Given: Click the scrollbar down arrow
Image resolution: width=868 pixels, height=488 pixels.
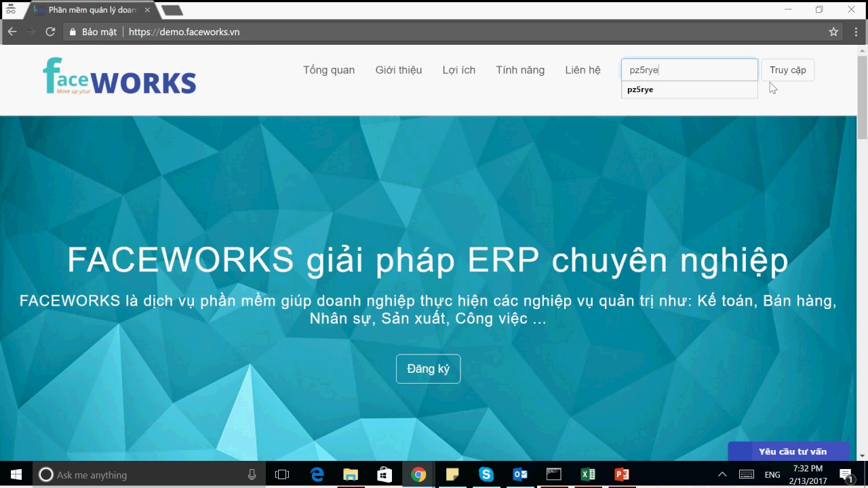Looking at the screenshot, I should [862, 456].
